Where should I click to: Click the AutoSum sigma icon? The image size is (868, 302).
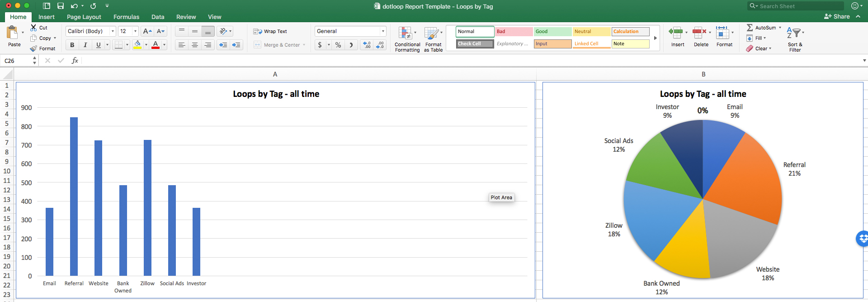750,28
